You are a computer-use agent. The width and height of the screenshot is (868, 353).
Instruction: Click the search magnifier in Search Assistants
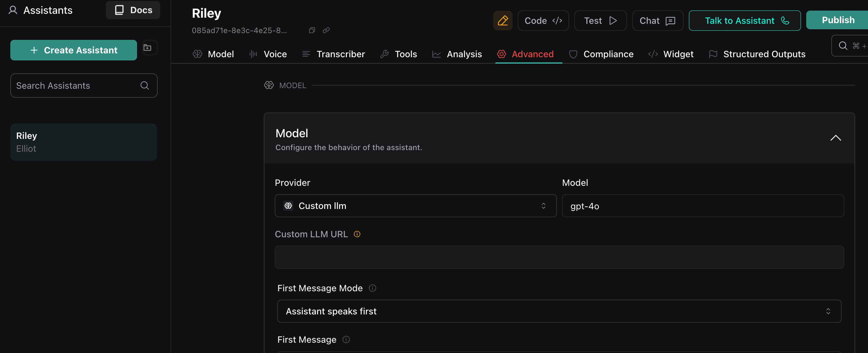[144, 86]
